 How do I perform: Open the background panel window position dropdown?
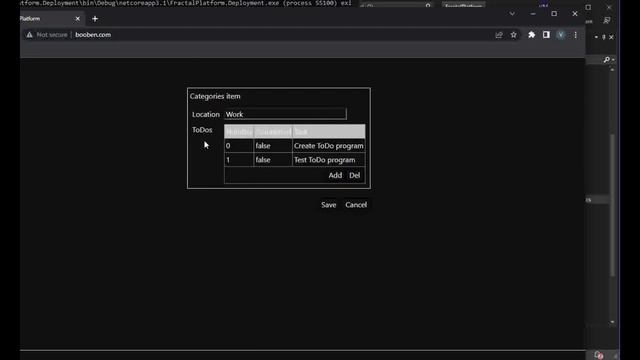[x=596, y=37]
